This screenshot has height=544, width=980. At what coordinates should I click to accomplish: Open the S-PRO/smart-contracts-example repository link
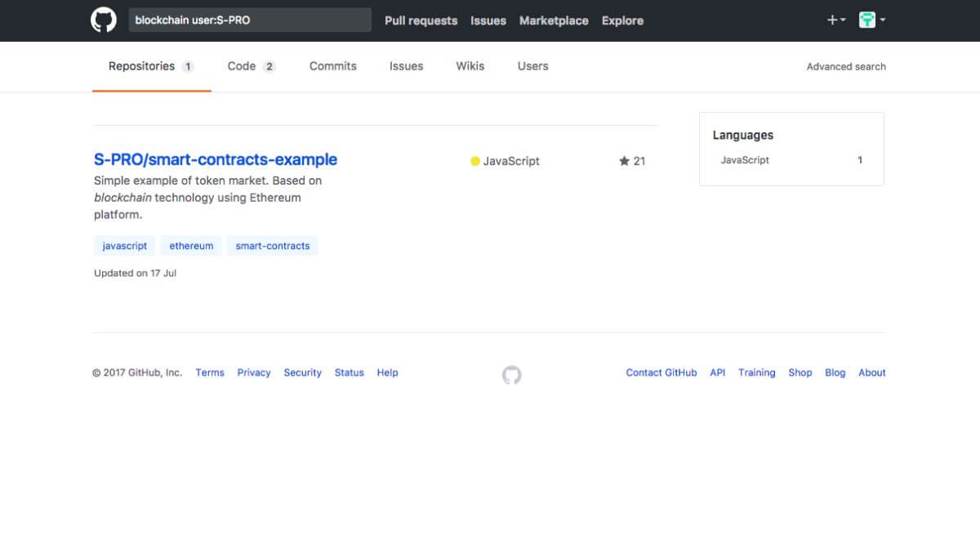216,159
